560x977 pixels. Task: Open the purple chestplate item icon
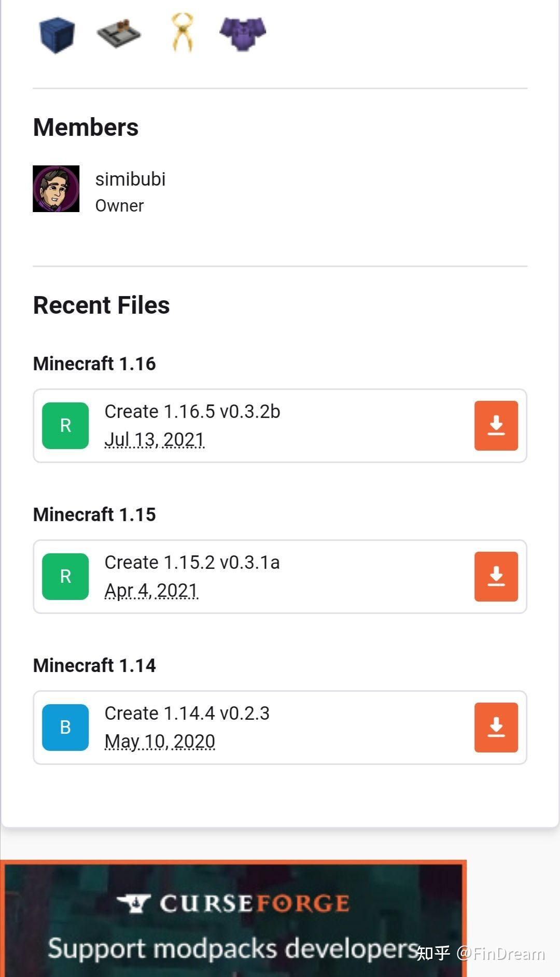pyautogui.click(x=242, y=34)
